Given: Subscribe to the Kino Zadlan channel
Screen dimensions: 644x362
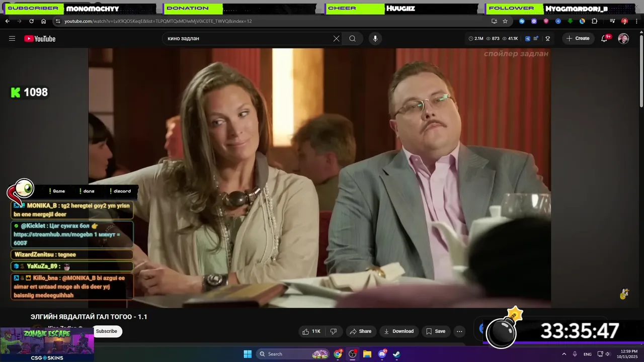Looking at the screenshot, I should [107, 331].
